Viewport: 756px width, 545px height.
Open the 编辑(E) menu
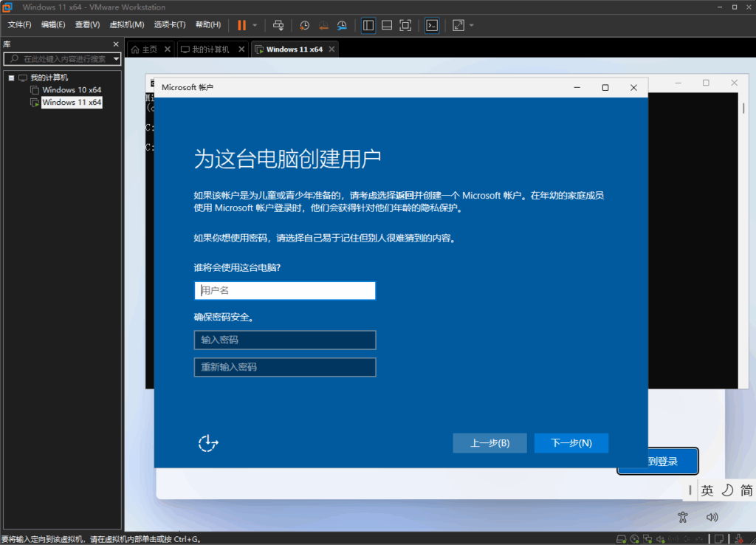click(53, 24)
